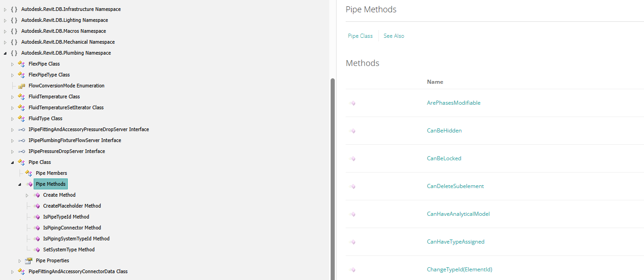Select SetSystemType Method tree item

click(x=69, y=249)
